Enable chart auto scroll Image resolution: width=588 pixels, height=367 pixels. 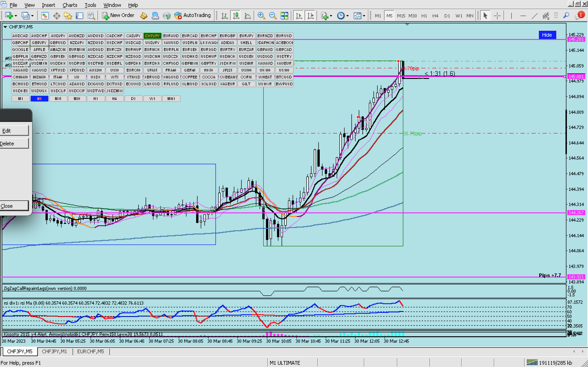point(299,16)
